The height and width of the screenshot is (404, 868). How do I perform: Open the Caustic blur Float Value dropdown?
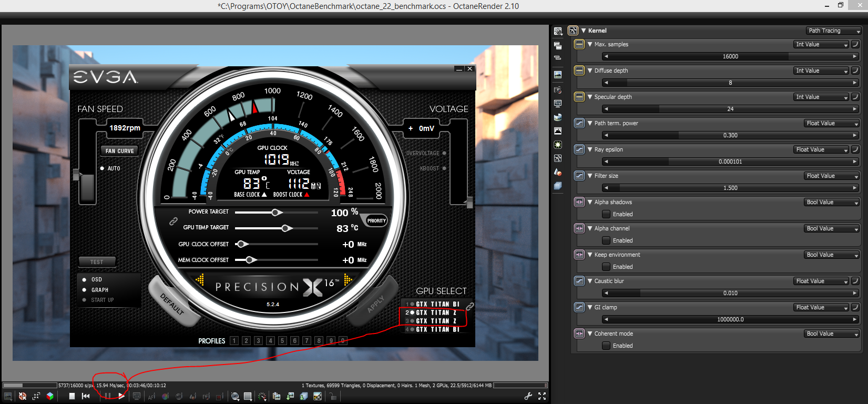(x=821, y=281)
